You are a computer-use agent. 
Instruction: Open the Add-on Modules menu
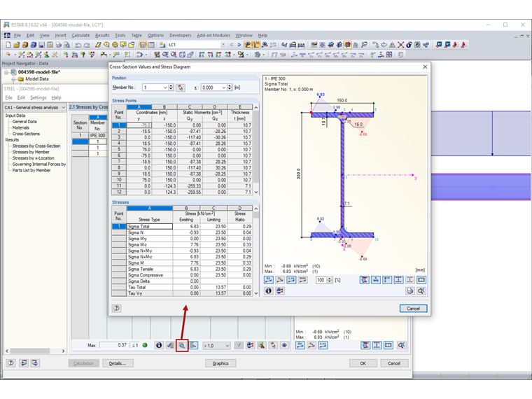click(213, 35)
